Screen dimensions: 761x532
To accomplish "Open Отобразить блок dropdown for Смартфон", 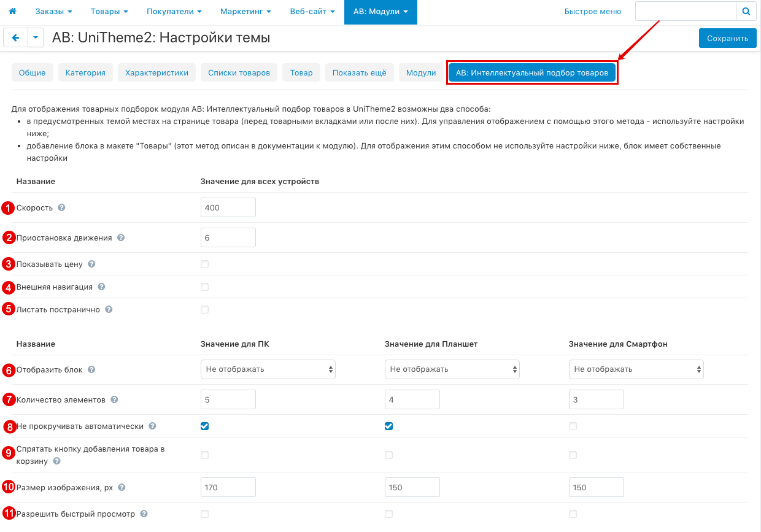I will [x=636, y=369].
